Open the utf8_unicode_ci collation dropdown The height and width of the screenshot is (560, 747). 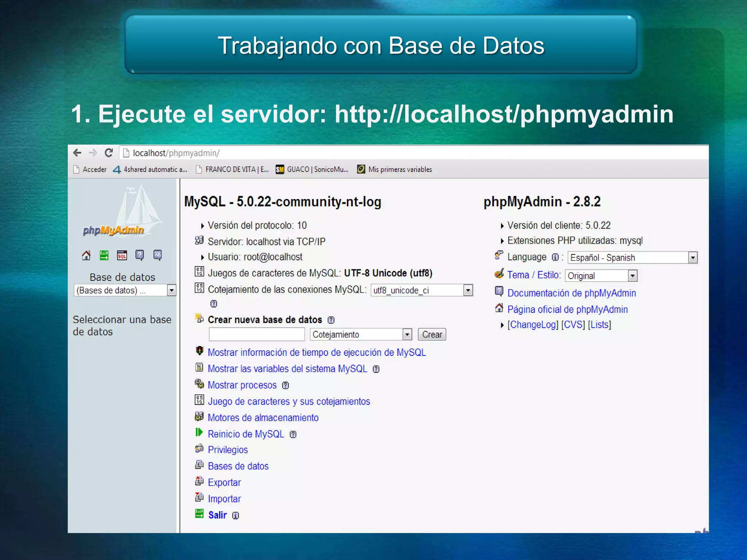(422, 290)
